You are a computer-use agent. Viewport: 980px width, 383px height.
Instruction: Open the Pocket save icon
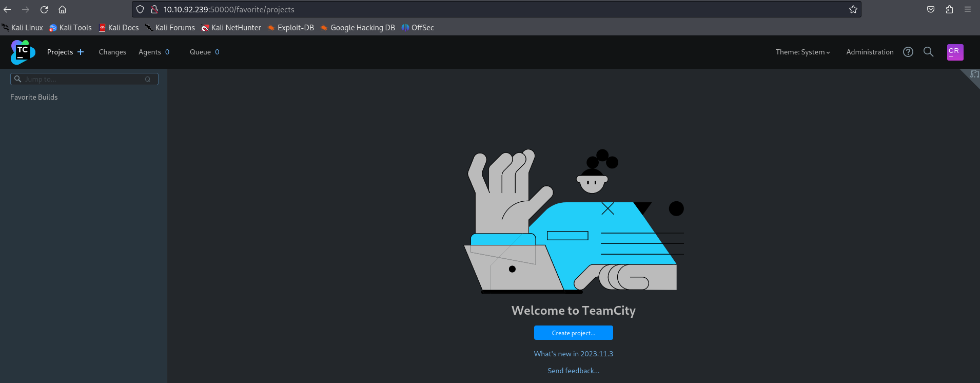click(931, 9)
